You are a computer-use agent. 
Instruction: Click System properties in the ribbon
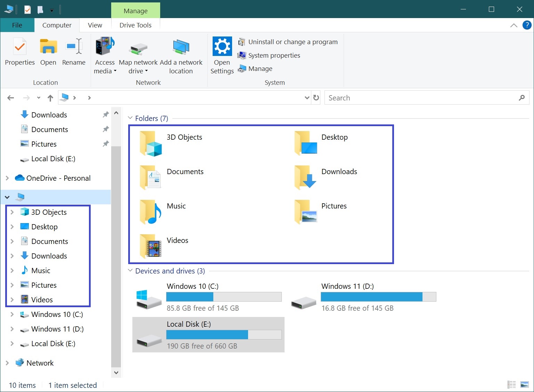[x=274, y=56]
